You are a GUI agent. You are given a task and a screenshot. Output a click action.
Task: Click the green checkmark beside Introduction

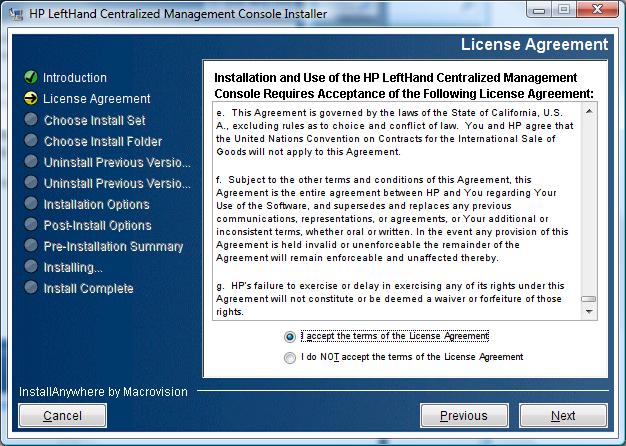[x=31, y=77]
